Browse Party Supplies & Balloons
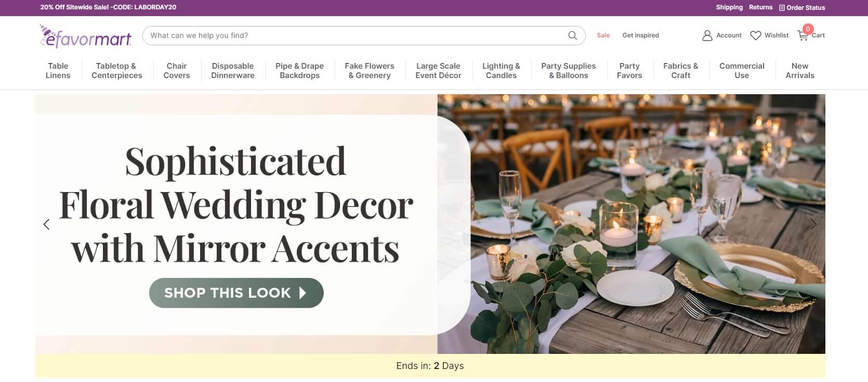The image size is (868, 382). pyautogui.click(x=569, y=71)
